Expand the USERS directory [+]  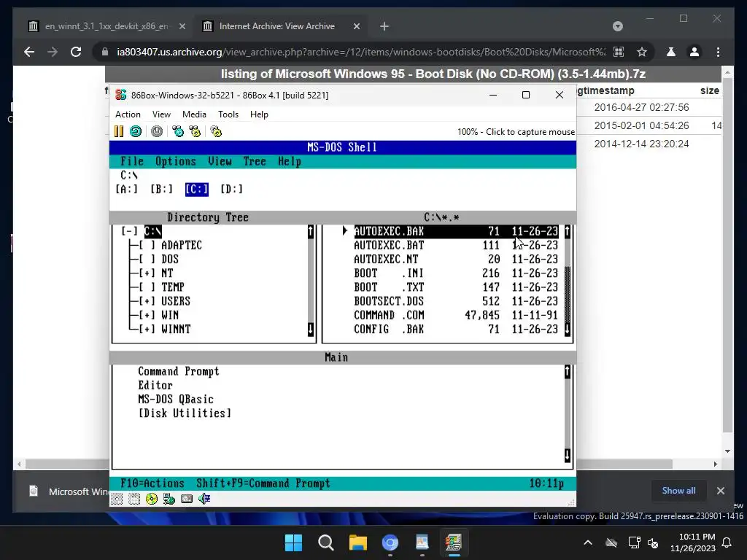tap(147, 301)
